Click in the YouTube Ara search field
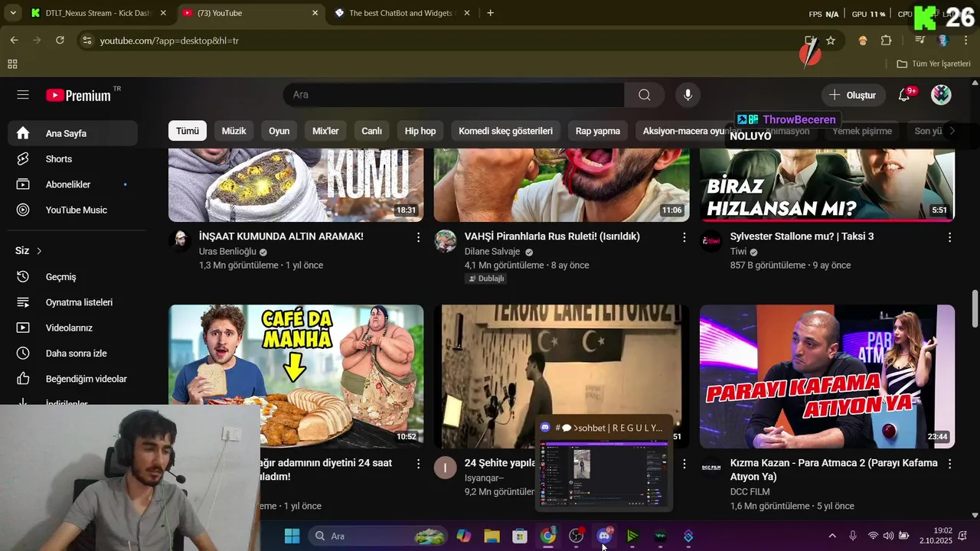This screenshot has width=980, height=551. point(453,95)
